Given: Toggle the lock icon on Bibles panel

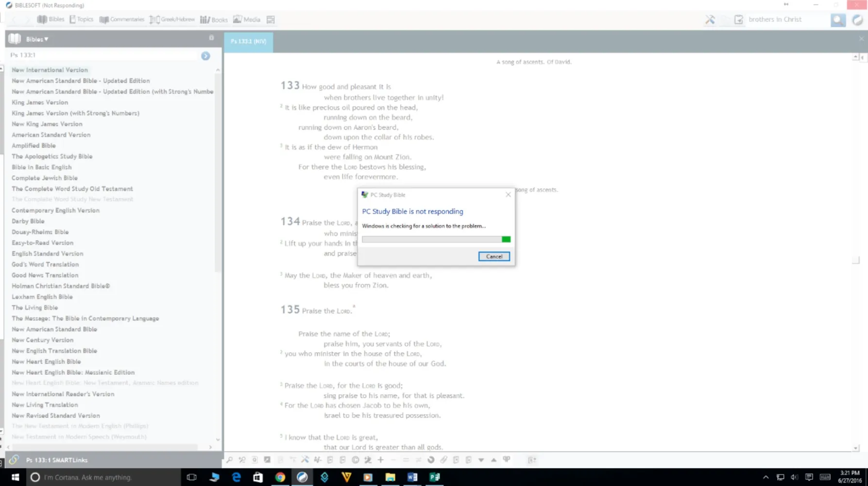Looking at the screenshot, I should click(211, 37).
